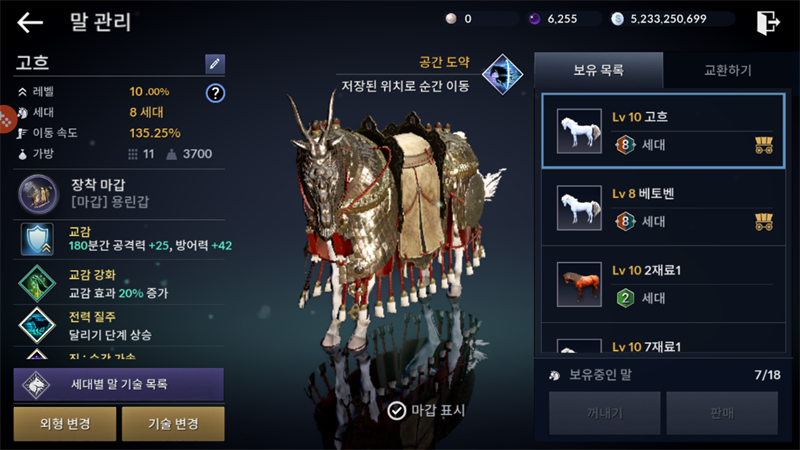The image size is (800, 450).
Task: Tap the exit door icon
Action: (768, 23)
